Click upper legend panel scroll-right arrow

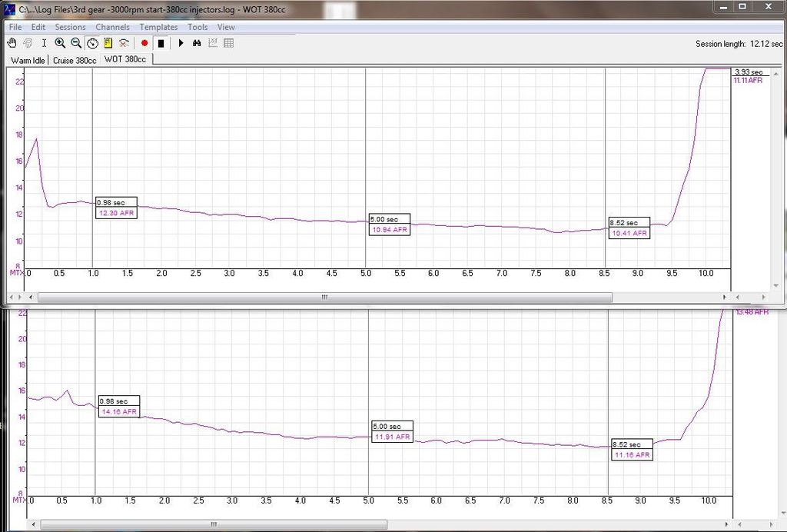[x=763, y=297]
